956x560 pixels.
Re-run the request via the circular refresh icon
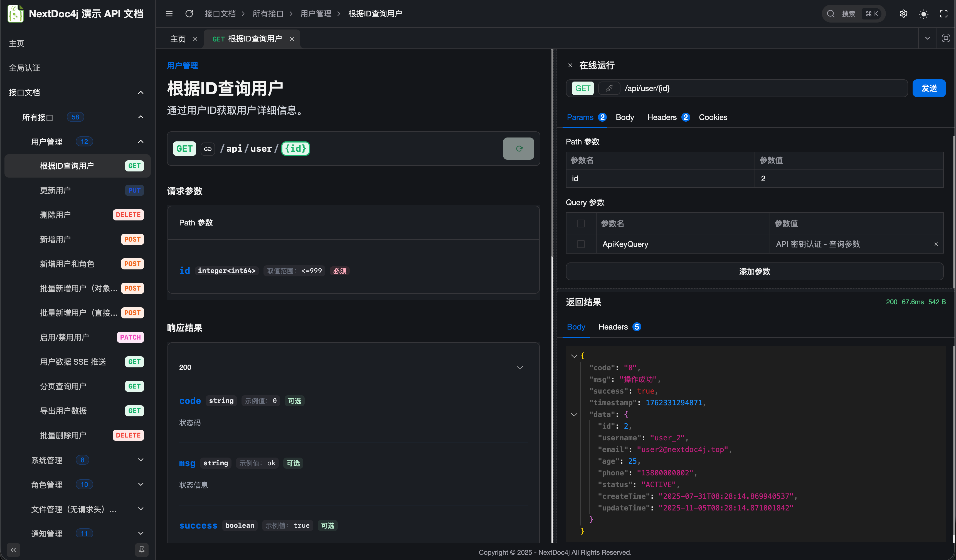click(519, 148)
